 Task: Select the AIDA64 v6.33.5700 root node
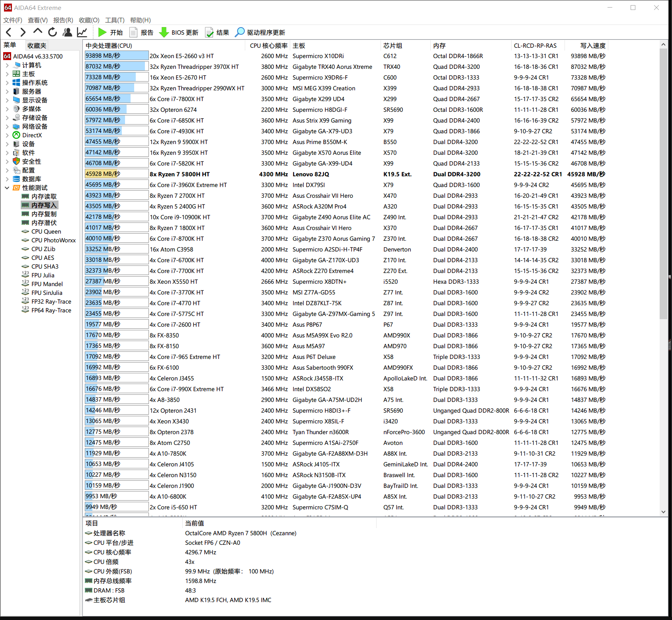coord(33,56)
